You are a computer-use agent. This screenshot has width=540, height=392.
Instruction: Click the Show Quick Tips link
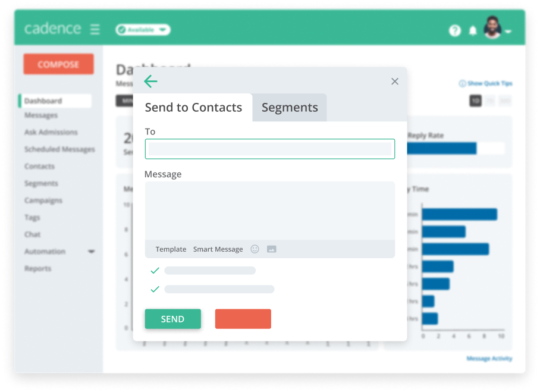point(485,83)
